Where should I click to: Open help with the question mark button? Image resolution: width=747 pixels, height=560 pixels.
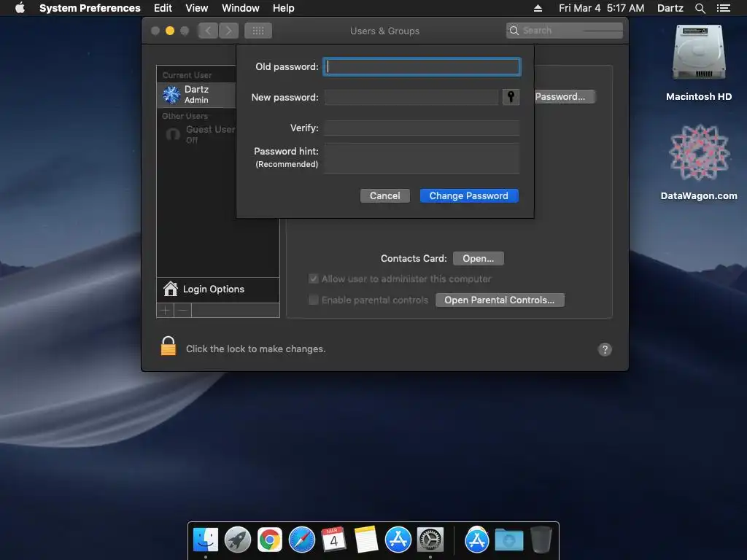pos(605,349)
